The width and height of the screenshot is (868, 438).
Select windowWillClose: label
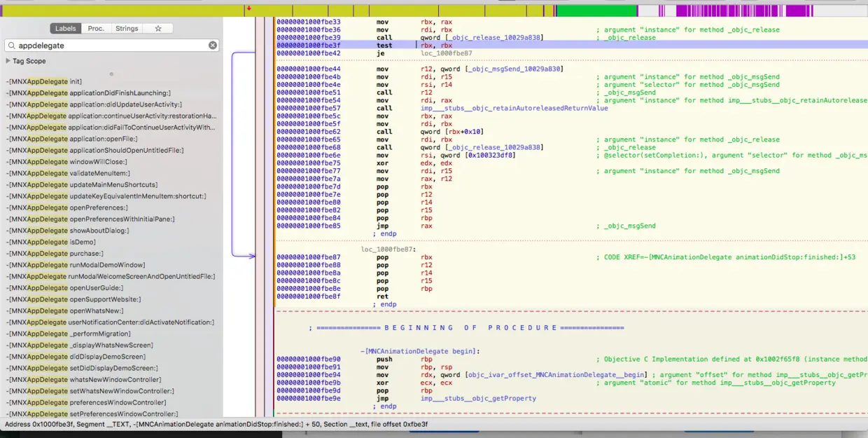pyautogui.click(x=67, y=162)
